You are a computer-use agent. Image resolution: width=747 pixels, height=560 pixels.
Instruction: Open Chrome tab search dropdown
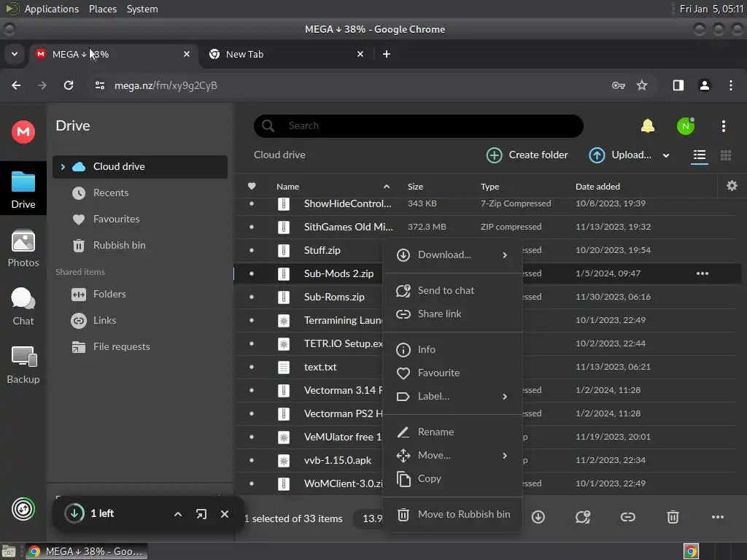click(15, 54)
